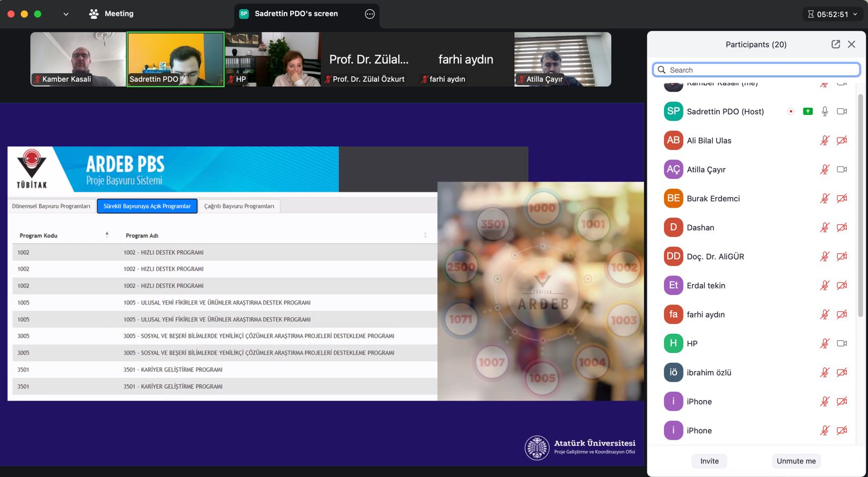Open more options for Sadrettin PDO's screen
The height and width of the screenshot is (477, 868).
click(369, 14)
